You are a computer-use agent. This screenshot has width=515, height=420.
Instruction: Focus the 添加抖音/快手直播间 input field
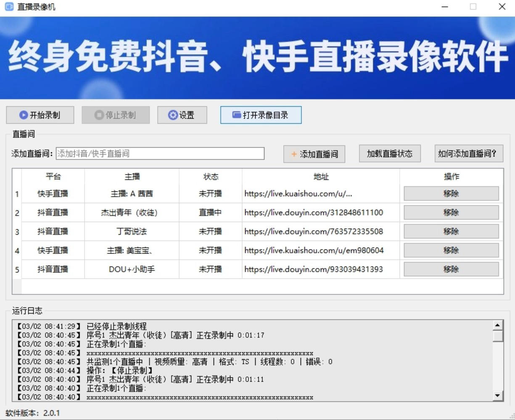160,153
